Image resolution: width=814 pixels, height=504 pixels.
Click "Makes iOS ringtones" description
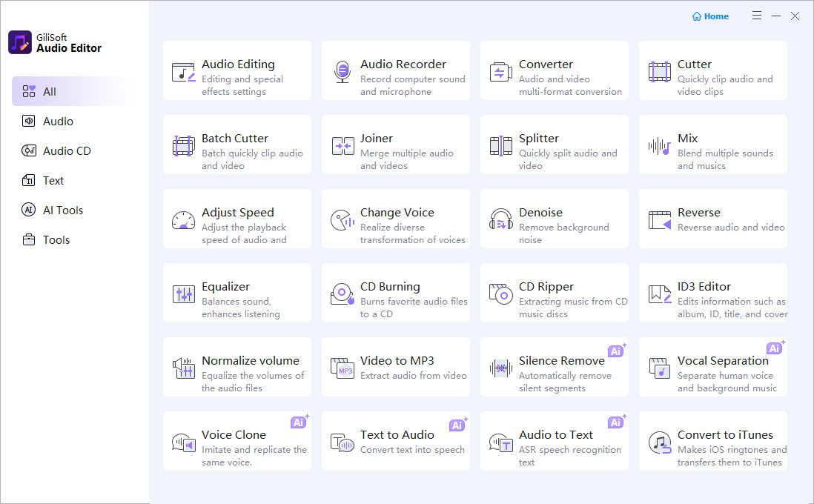[x=732, y=456]
